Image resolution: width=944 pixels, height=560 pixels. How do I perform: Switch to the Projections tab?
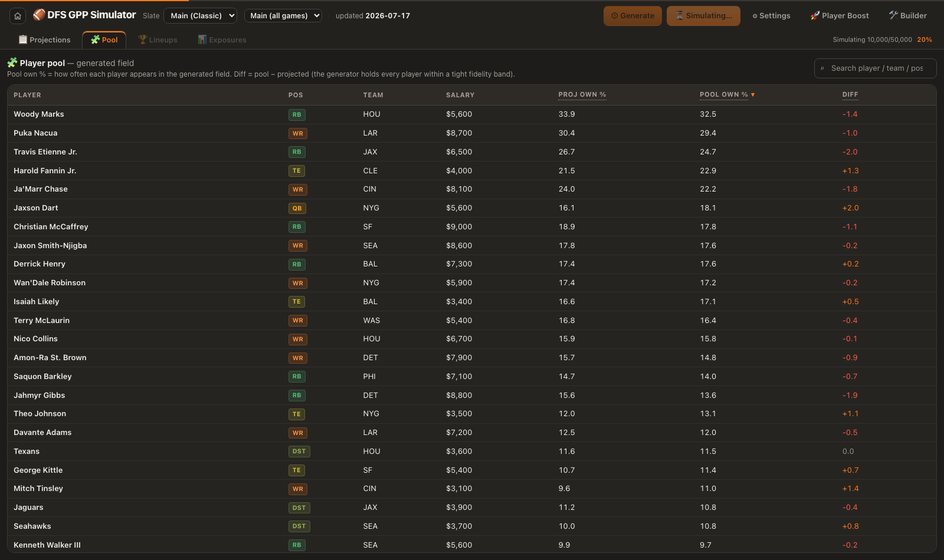(44, 40)
